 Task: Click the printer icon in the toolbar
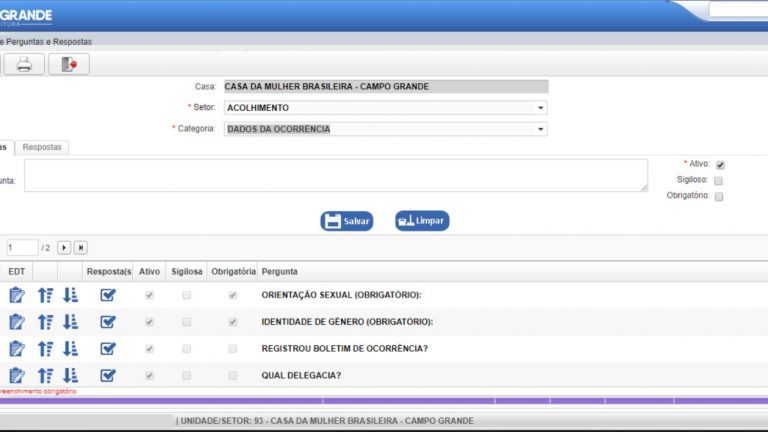point(25,65)
